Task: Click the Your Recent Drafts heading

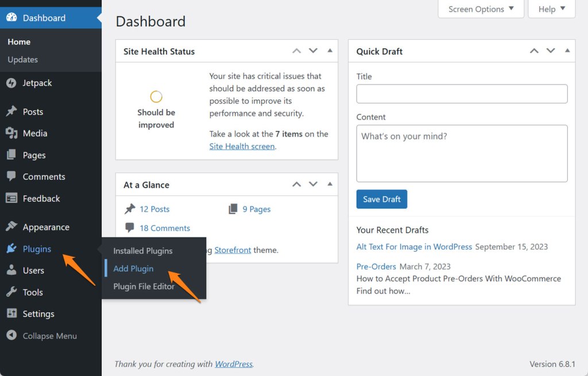Action: pos(392,230)
